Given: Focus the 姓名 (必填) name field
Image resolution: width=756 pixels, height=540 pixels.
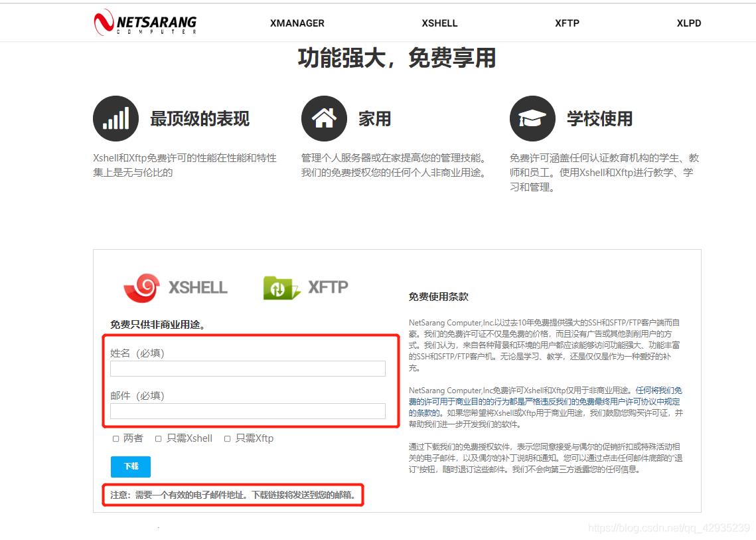Looking at the screenshot, I should click(248, 369).
